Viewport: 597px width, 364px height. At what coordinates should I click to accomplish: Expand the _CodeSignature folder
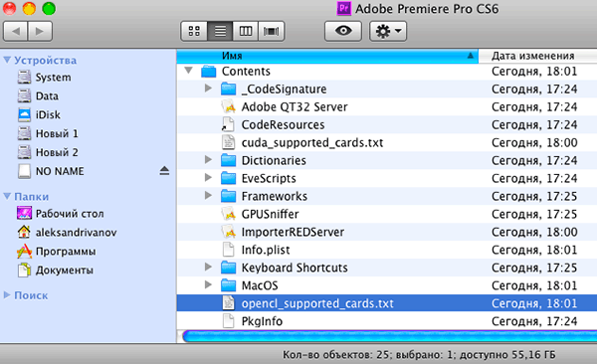click(208, 89)
